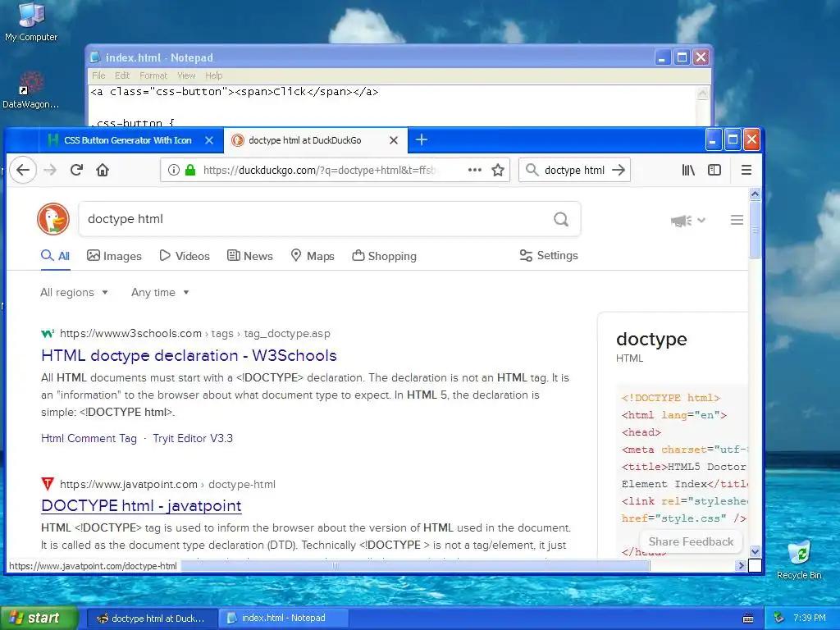Open Notepad File menu
This screenshot has width=840, height=630.
tap(98, 75)
